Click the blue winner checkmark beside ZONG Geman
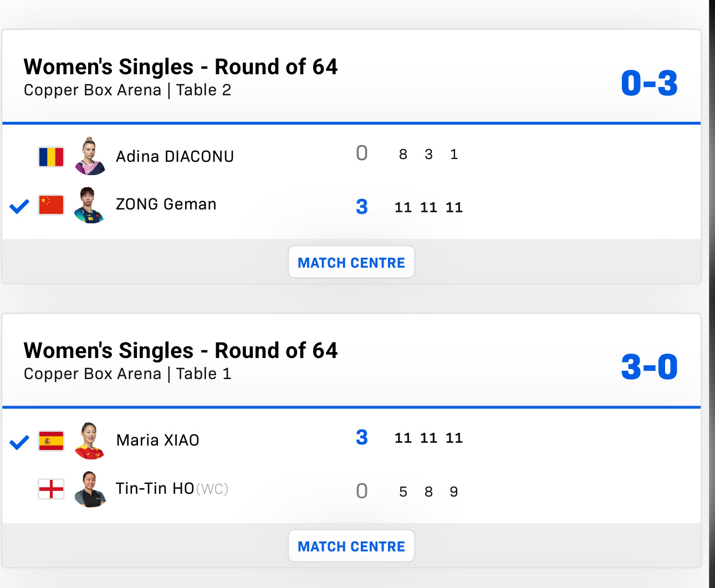 click(x=19, y=207)
